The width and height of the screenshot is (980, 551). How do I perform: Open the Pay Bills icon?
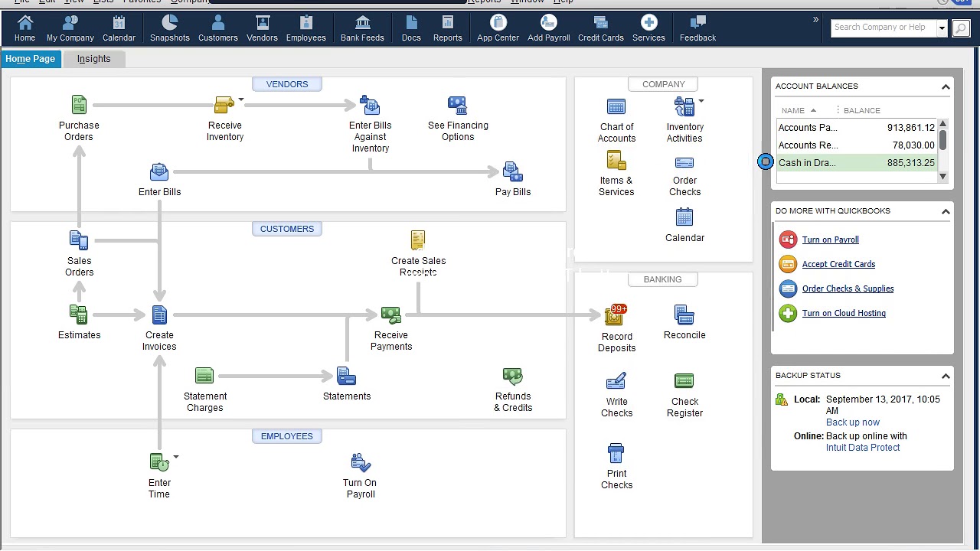click(x=512, y=171)
